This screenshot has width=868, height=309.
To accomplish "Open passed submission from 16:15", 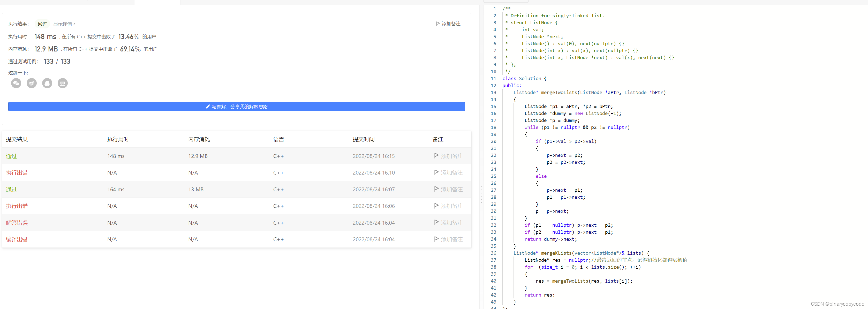I will pos(11,156).
